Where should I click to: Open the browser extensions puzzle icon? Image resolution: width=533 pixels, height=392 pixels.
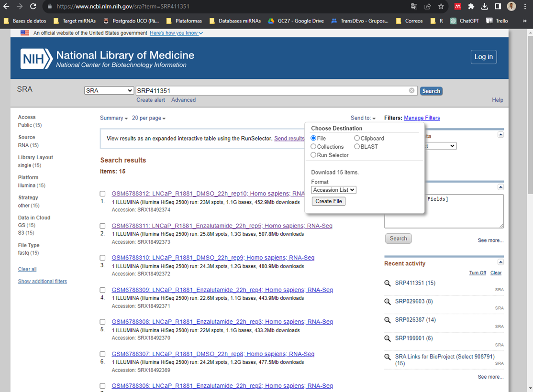click(x=471, y=7)
